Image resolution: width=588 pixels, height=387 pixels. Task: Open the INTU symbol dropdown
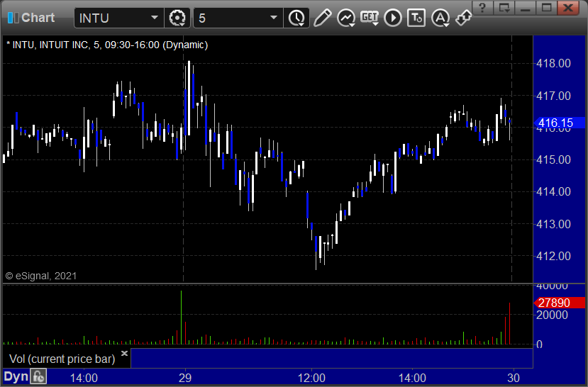coord(154,18)
